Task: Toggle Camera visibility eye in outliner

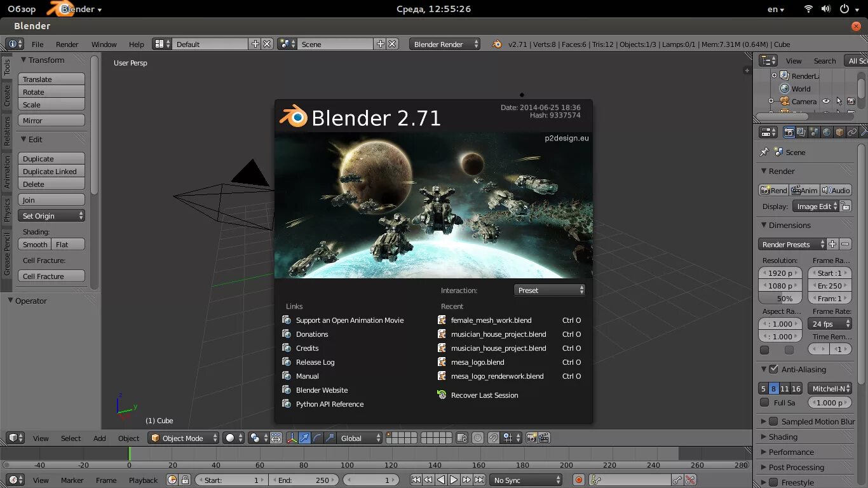Action: pyautogui.click(x=826, y=101)
